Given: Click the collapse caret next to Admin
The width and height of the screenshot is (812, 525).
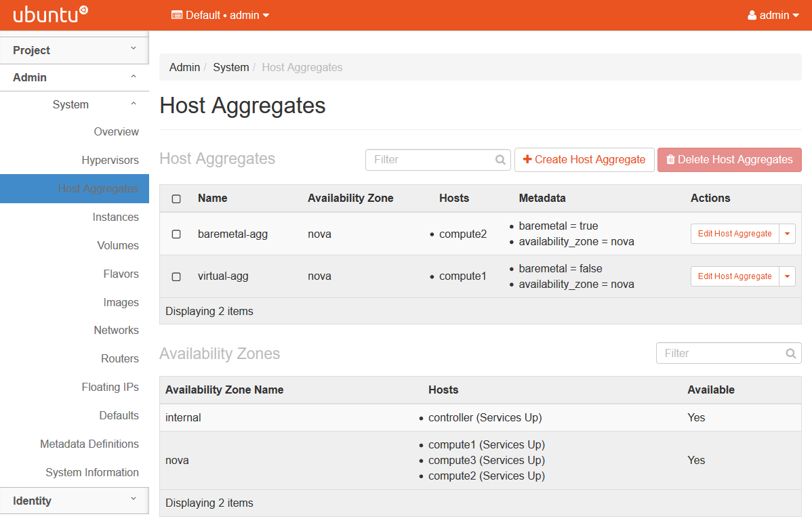Looking at the screenshot, I should pyautogui.click(x=134, y=77).
